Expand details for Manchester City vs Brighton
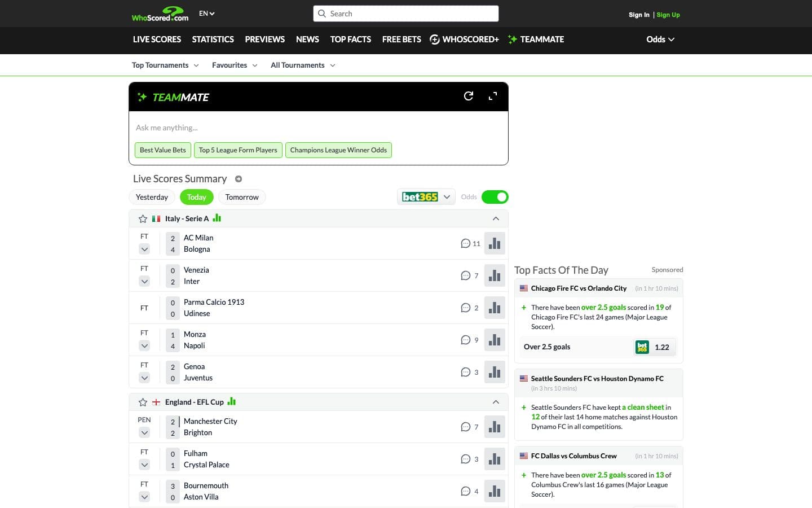The height and width of the screenshot is (508, 812). click(x=144, y=432)
